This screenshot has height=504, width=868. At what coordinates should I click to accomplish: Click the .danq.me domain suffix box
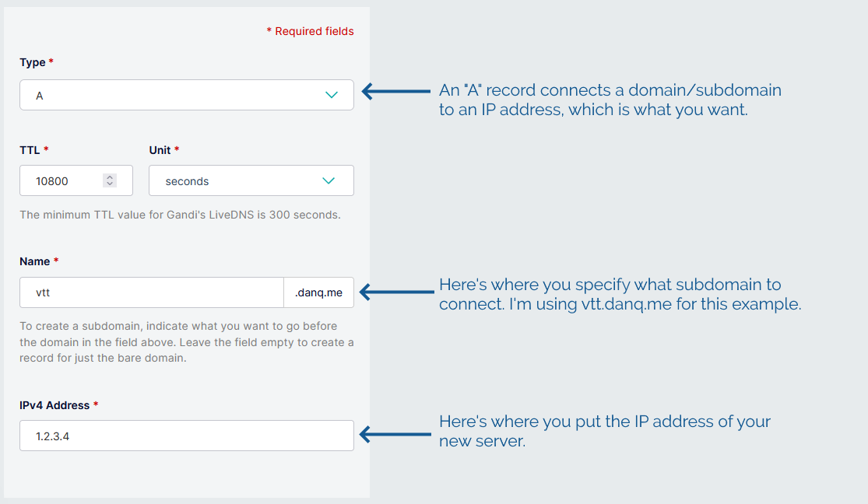319,293
